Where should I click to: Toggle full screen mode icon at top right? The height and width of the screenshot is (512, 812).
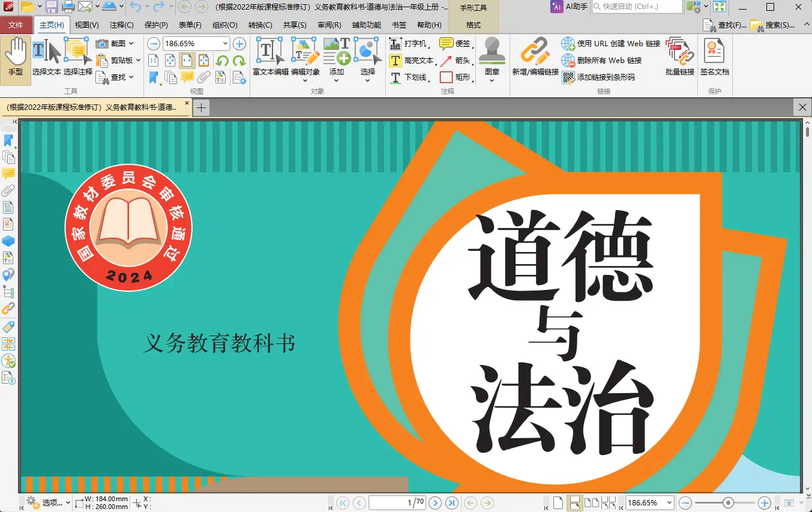(x=719, y=7)
